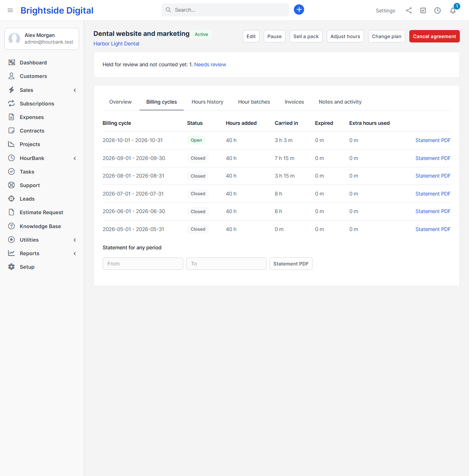Screen dimensions: 469x476
Task: Open the checklist tasks icon in header
Action: coord(423,10)
